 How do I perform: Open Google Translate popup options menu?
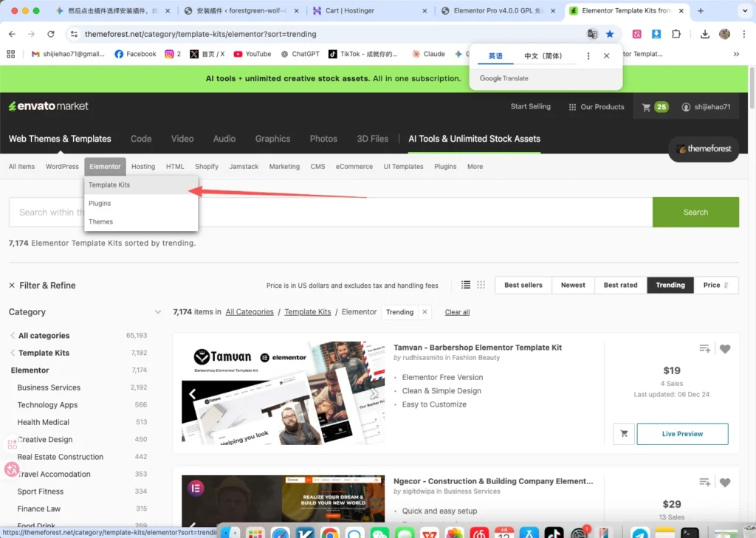pos(588,56)
